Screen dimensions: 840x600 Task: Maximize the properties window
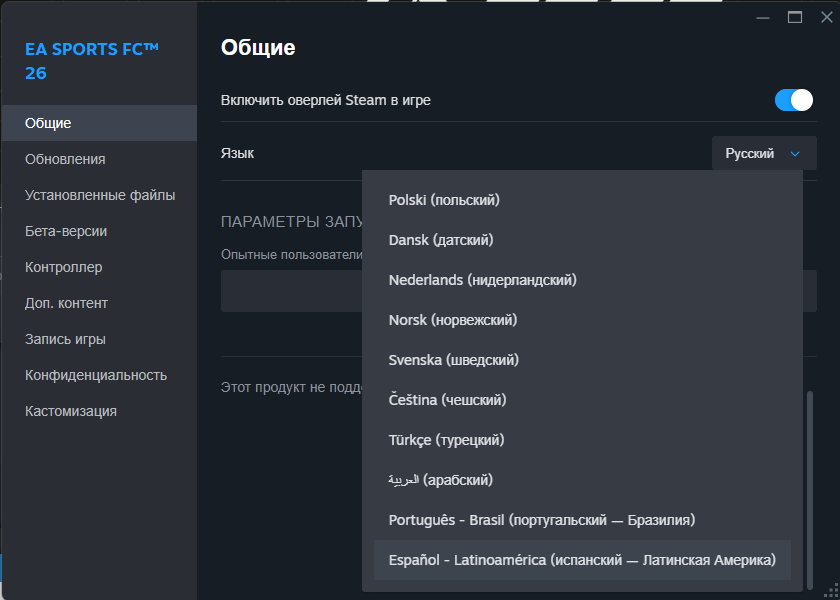click(x=795, y=17)
